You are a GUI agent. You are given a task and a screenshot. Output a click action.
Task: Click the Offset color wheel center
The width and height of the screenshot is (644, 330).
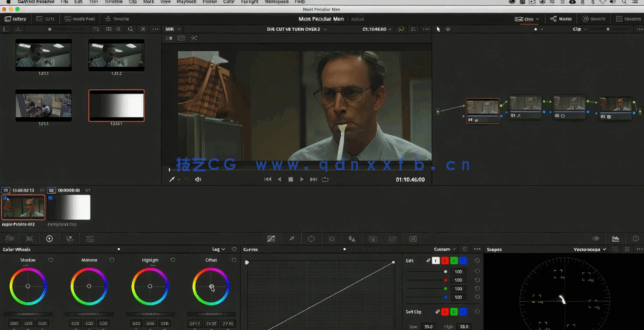click(211, 286)
